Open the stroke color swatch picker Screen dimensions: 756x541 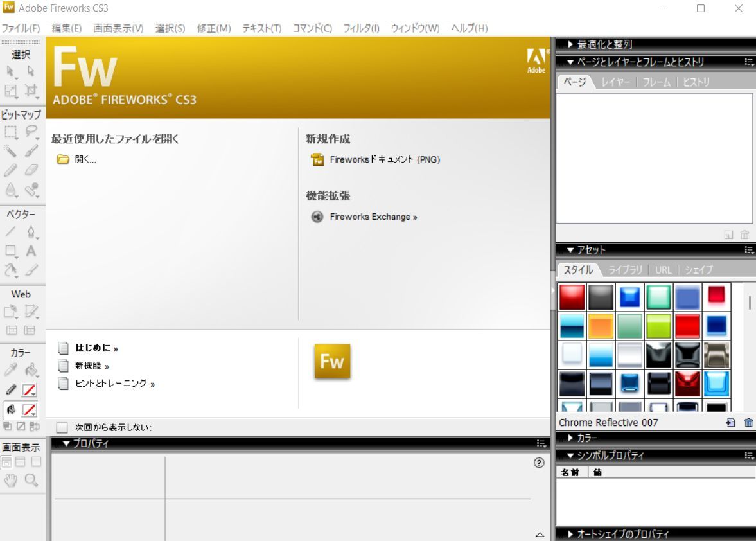(30, 390)
